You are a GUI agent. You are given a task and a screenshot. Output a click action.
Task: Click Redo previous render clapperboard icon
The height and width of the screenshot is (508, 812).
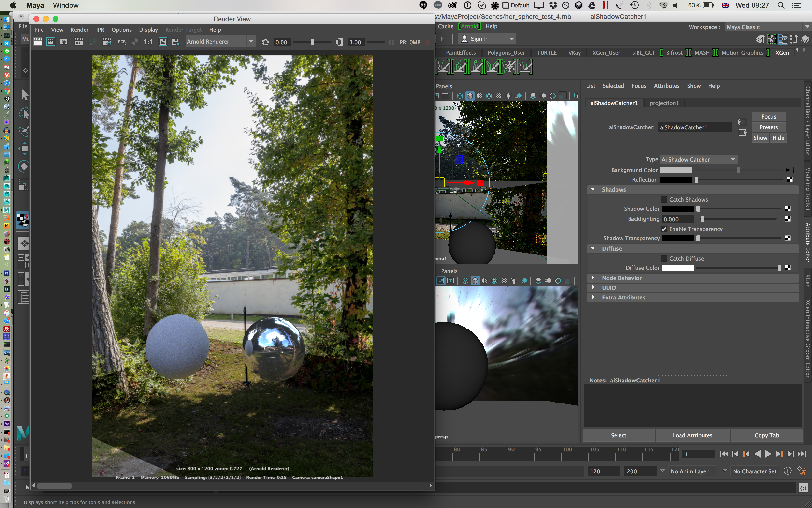tap(38, 42)
